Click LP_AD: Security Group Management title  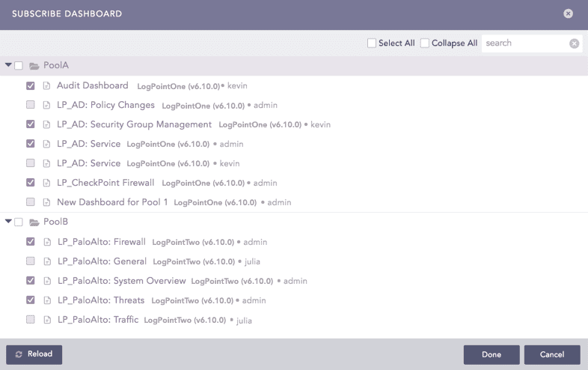134,125
